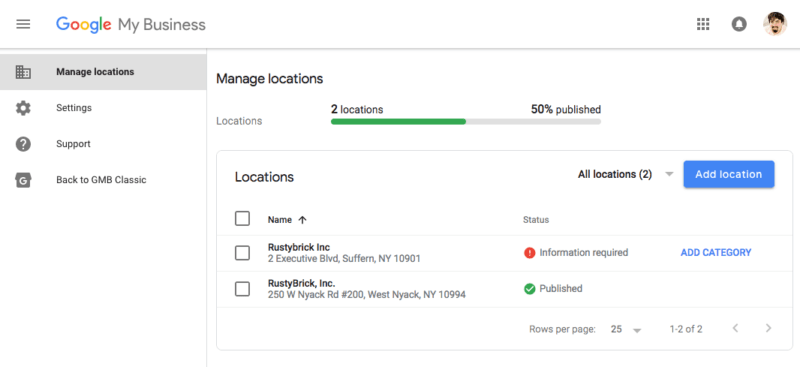The image size is (800, 367).
Task: Click the '1-2 of 2' pagination text
Action: coord(686,329)
